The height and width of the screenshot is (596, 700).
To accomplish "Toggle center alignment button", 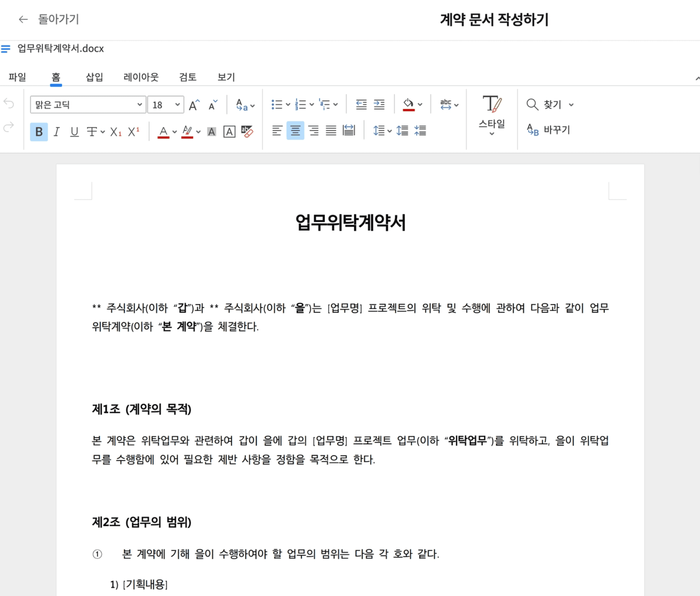I will [x=295, y=131].
